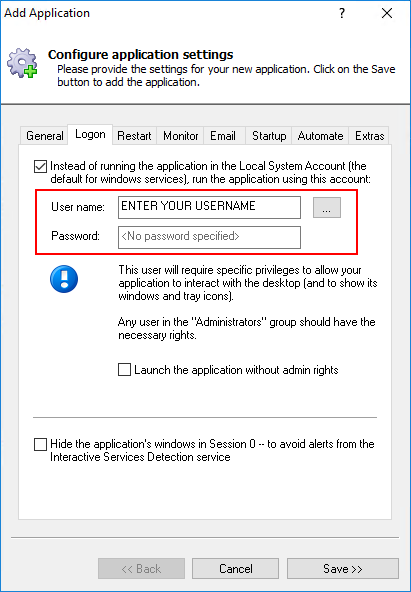Enable Launch the application without admin rights
Image resolution: width=411 pixels, height=592 pixels.
124,370
